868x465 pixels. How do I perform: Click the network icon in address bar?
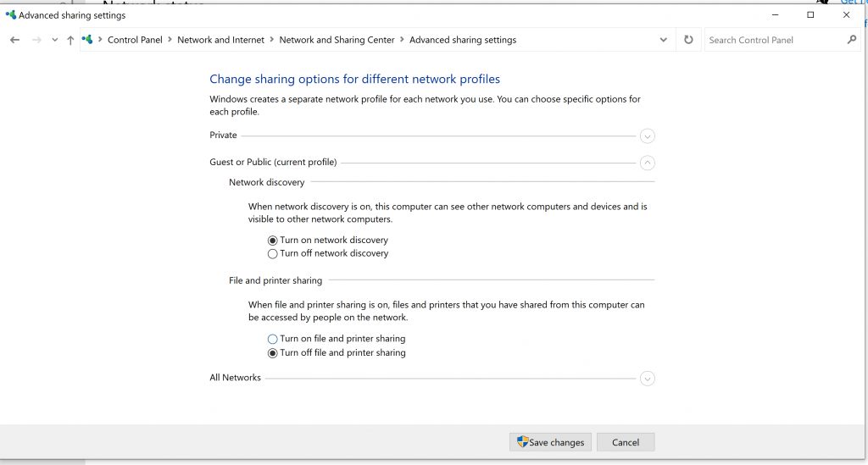point(87,40)
